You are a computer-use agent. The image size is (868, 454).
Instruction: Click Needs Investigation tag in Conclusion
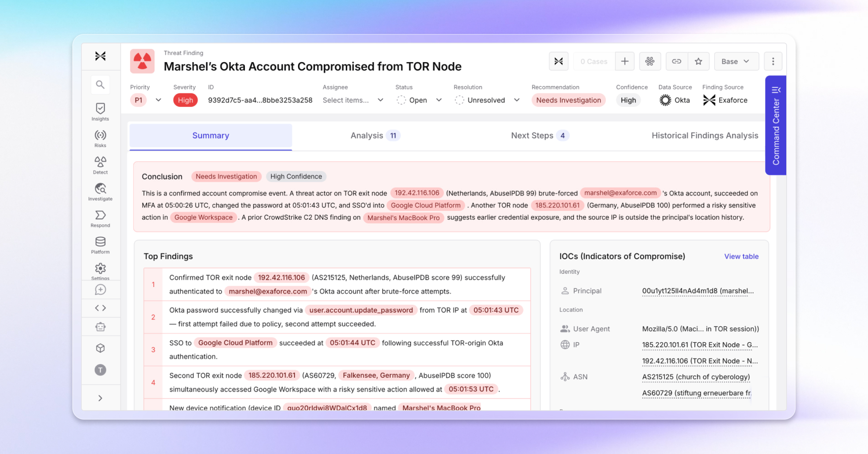[x=226, y=176]
